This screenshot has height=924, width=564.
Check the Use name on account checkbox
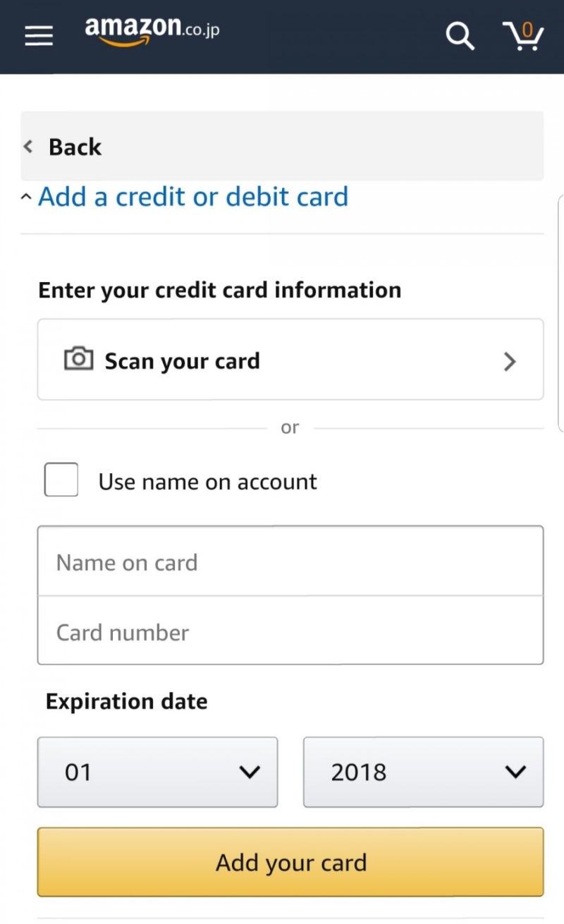(x=61, y=480)
